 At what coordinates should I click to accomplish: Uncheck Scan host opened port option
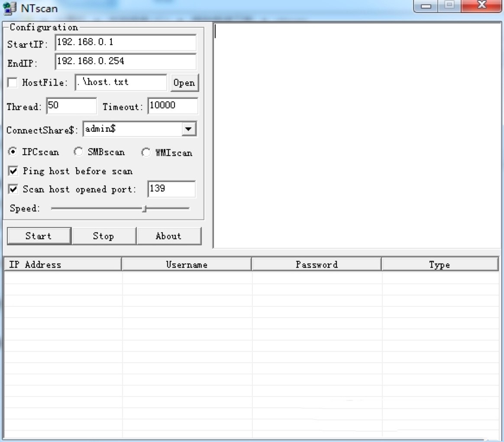tap(13, 189)
